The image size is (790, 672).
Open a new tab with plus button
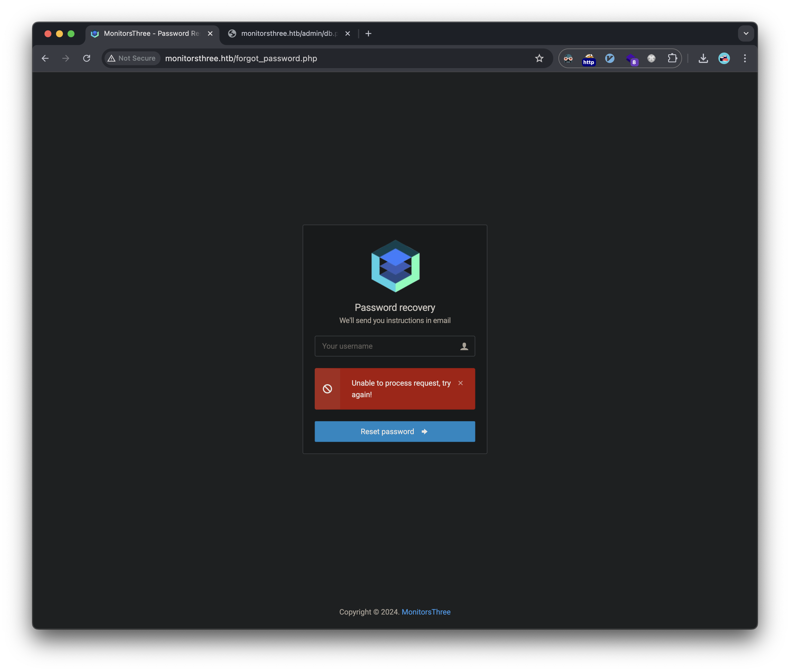pos(368,33)
